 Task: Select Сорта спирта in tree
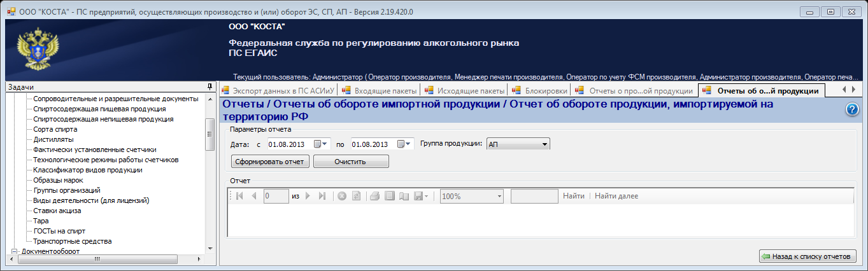[55, 129]
